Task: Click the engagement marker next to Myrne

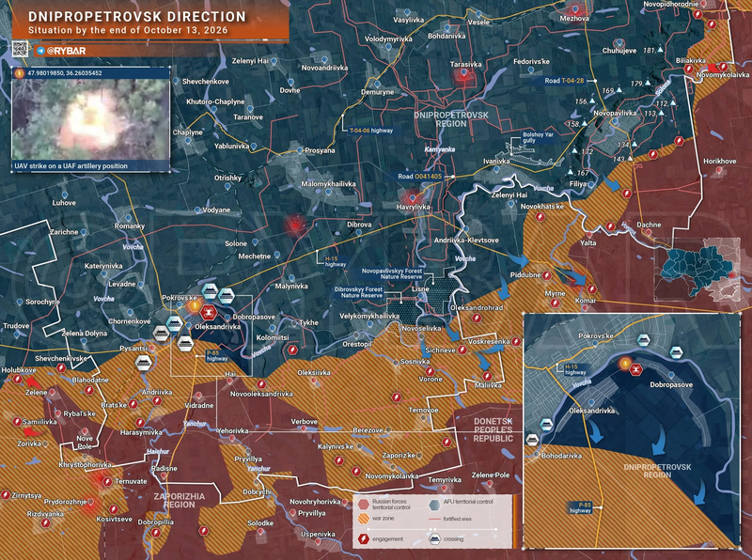Action: (x=556, y=303)
